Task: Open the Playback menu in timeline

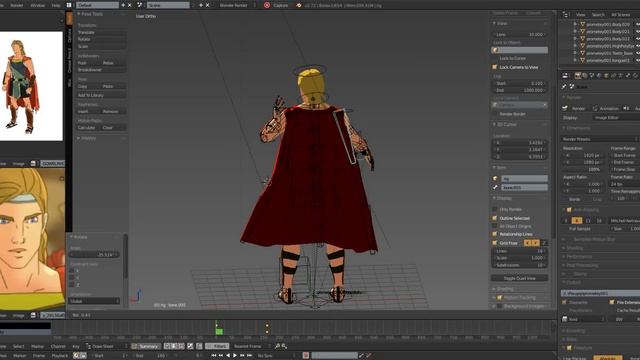Action: [x=60, y=356]
